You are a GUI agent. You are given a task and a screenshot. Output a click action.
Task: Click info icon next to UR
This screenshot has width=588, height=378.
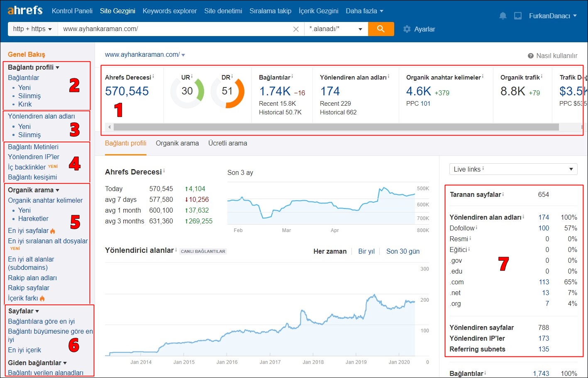point(192,76)
